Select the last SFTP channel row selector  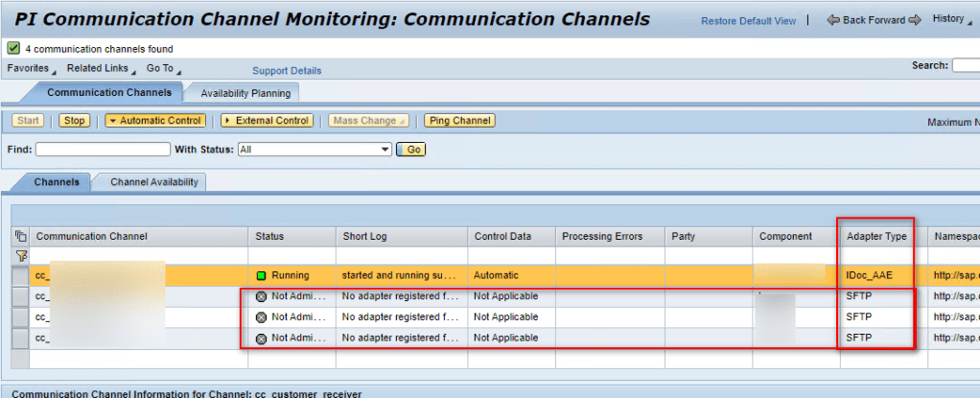21,338
